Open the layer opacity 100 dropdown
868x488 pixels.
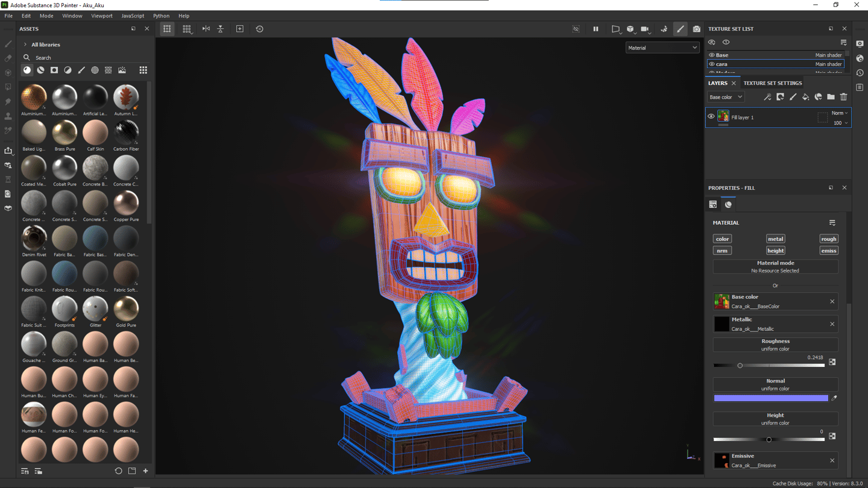840,123
